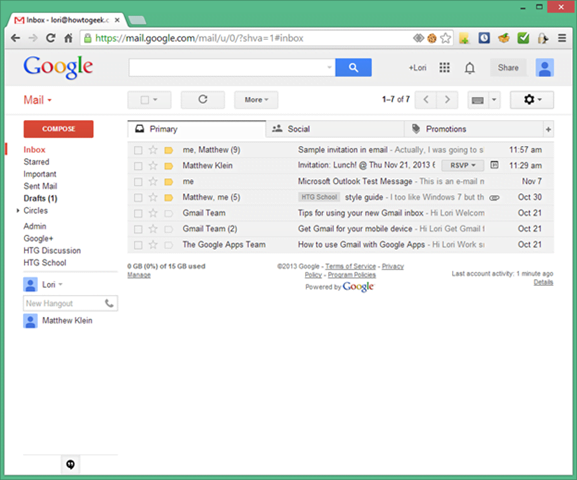Switch to the Primary tab
The image size is (577, 480).
tap(197, 129)
